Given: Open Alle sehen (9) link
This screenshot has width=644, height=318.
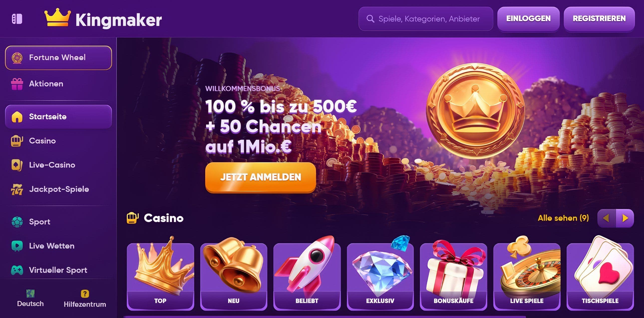Looking at the screenshot, I should point(563,218).
